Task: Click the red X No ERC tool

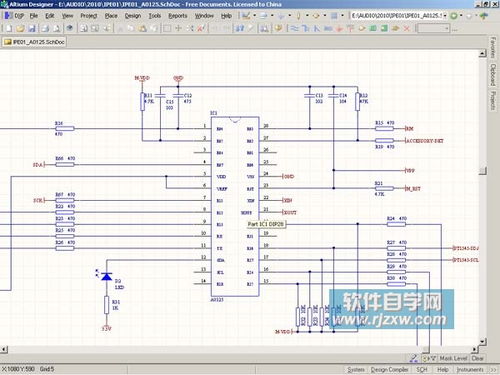Action: [x=407, y=28]
